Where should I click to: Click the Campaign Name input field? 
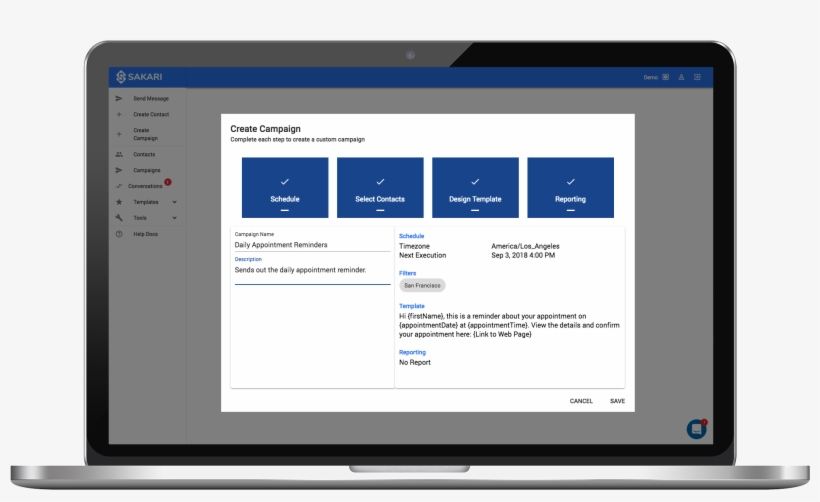point(312,244)
